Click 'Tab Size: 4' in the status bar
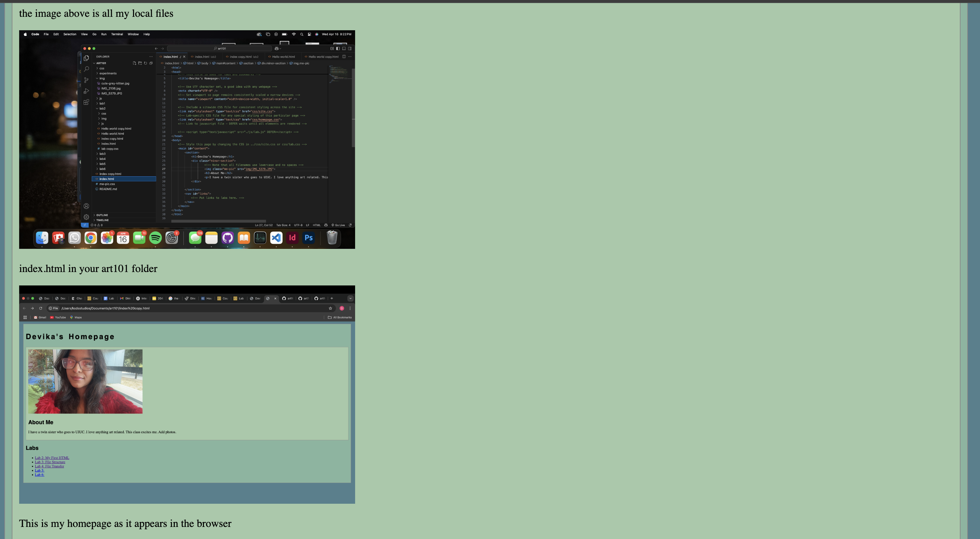Image resolution: width=980 pixels, height=539 pixels. pyautogui.click(x=283, y=225)
